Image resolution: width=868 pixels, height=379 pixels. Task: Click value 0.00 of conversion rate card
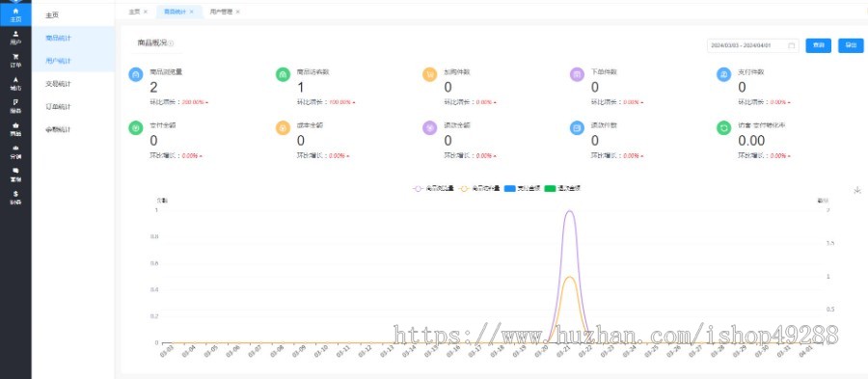click(x=751, y=141)
